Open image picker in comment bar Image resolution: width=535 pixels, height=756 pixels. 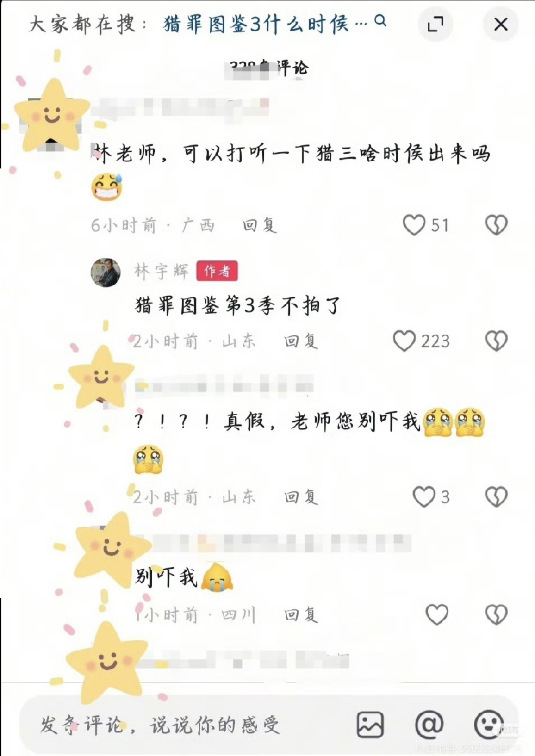pyautogui.click(x=370, y=725)
